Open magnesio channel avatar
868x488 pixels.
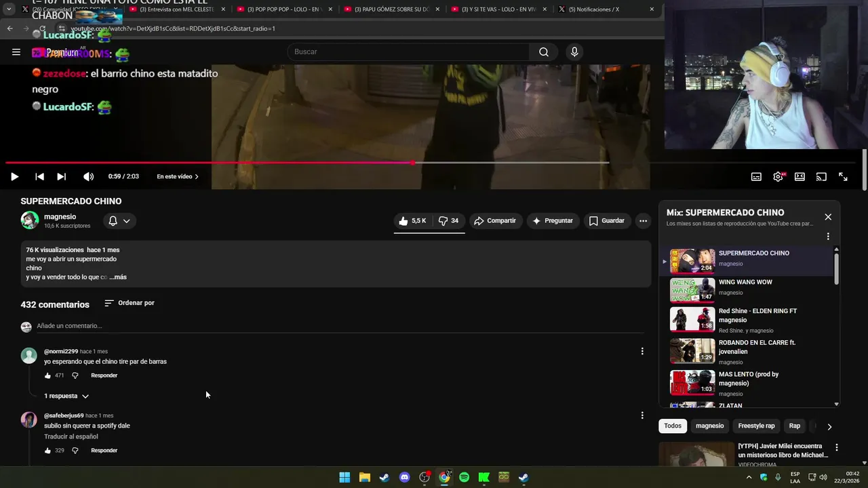point(30,220)
